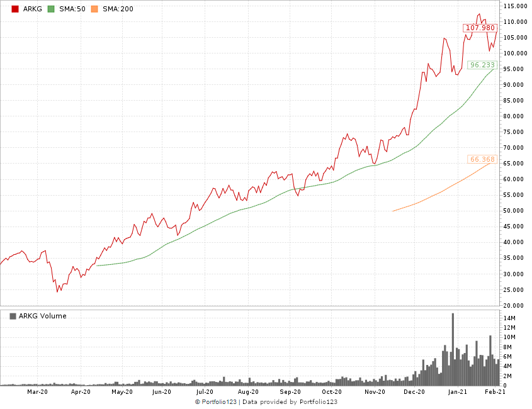Viewport: 532px width, 409px height.
Task: Click the Jan-21 date axis label
Action: pos(458,392)
